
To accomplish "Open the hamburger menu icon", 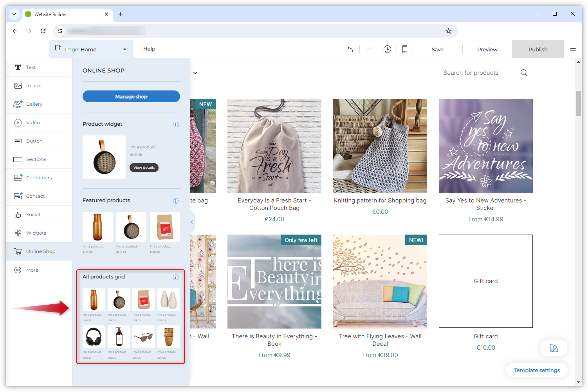I will click(x=573, y=49).
